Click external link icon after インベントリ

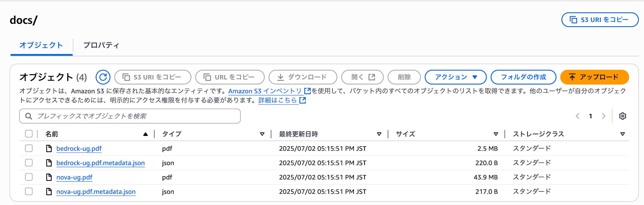(308, 91)
